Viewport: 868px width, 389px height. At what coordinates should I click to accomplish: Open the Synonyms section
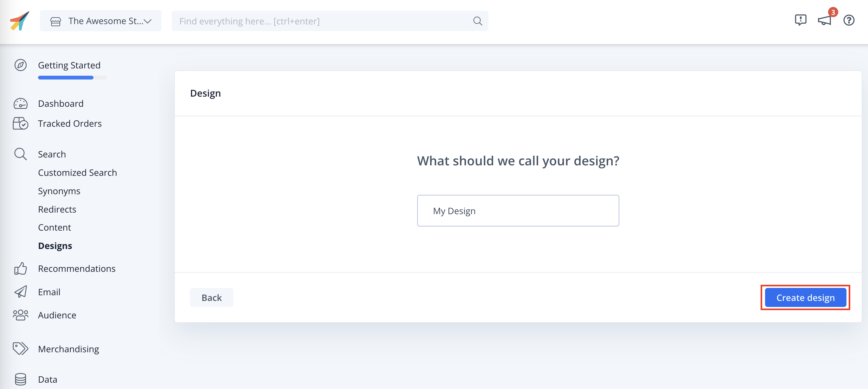(x=59, y=191)
